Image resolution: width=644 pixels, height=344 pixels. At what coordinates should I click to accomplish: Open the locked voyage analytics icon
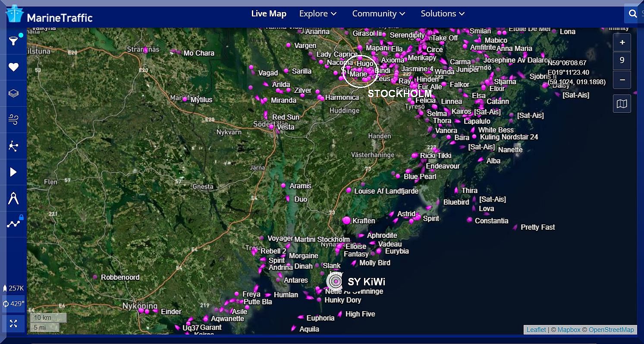point(13,224)
